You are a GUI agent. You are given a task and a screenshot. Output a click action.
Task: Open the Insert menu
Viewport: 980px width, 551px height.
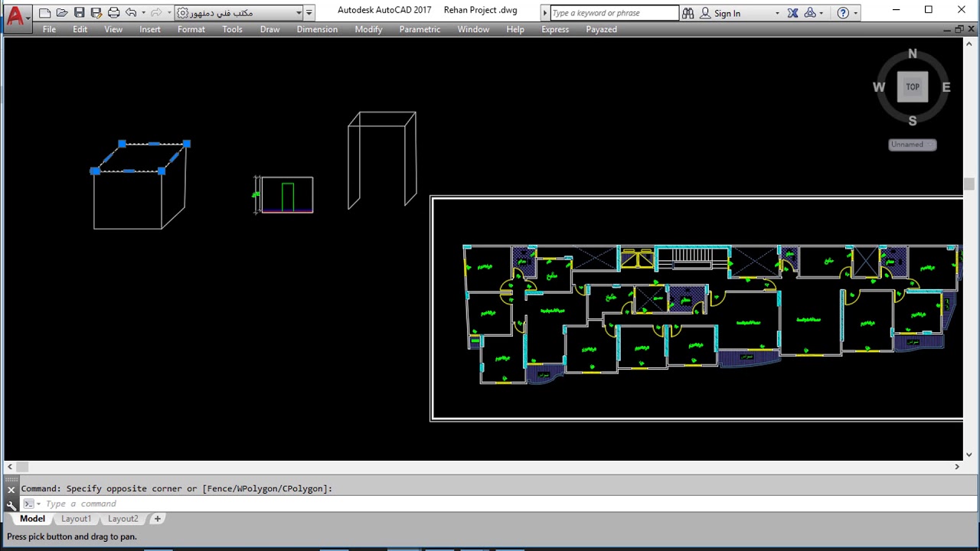point(150,29)
